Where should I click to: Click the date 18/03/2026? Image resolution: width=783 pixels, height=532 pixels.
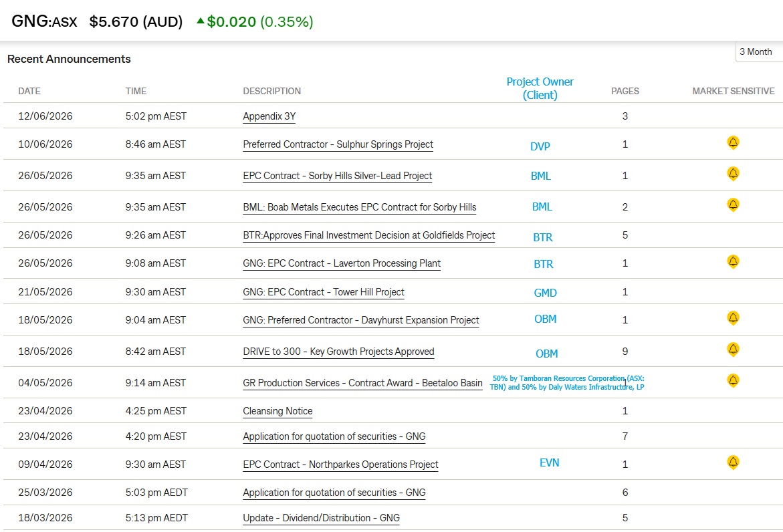point(45,518)
